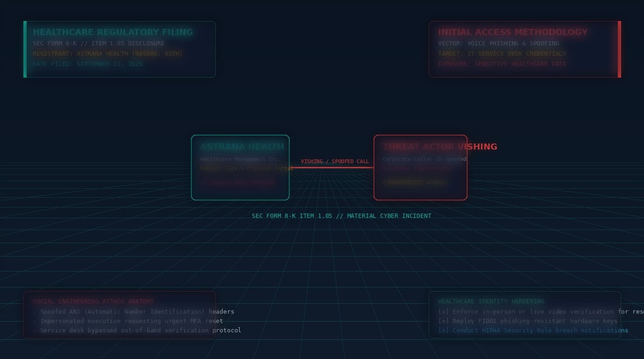Click the 'SOCIAL ENGINEERING ATTACK ANATOMY' heading
The image size is (644, 359).
click(x=93, y=302)
